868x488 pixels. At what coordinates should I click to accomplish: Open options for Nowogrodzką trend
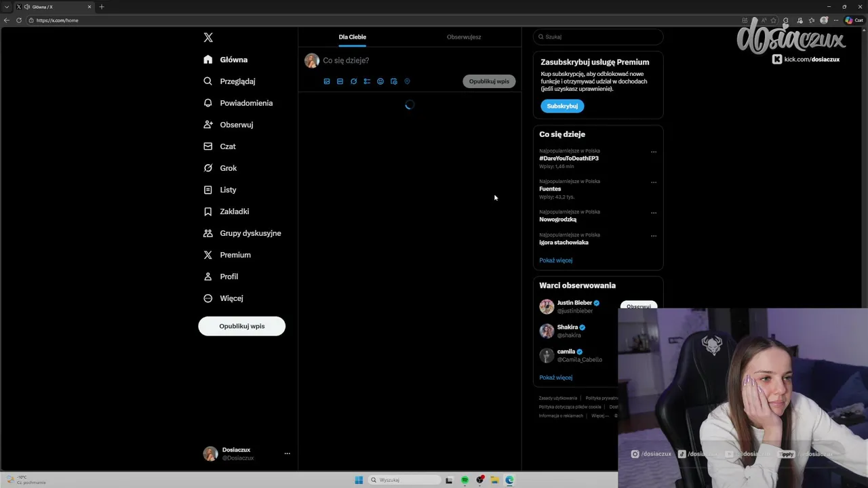(x=654, y=213)
